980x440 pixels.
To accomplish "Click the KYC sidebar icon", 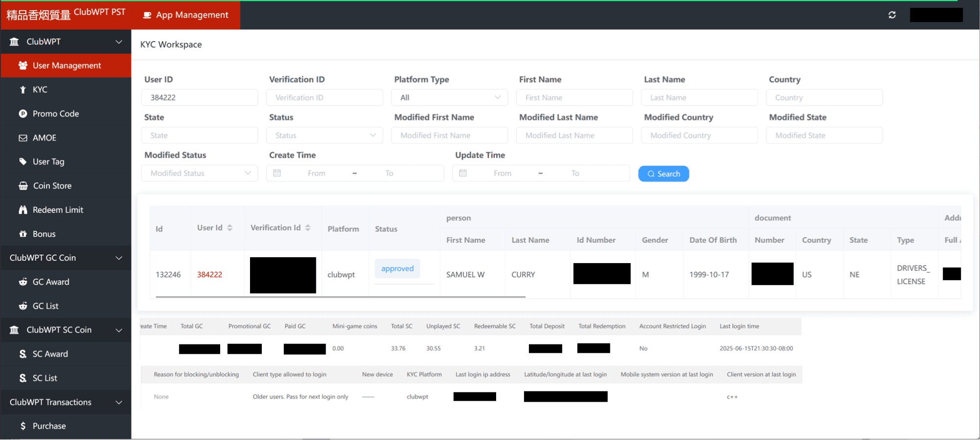I will tap(23, 90).
